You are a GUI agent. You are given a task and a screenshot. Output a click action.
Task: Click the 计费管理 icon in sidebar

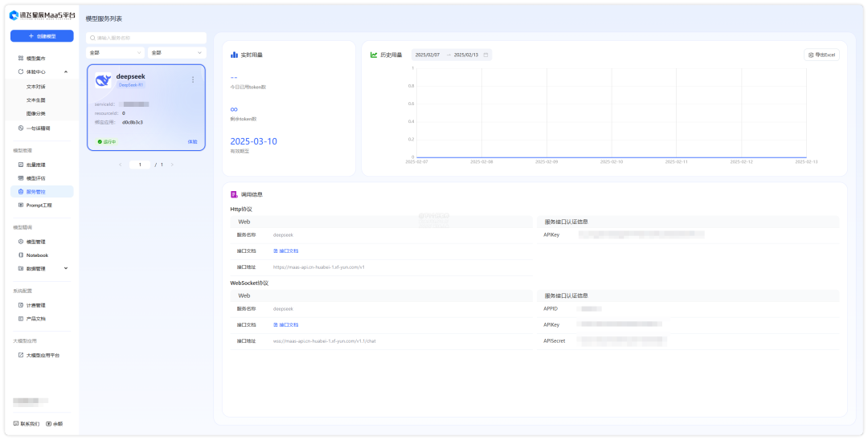[21, 305]
